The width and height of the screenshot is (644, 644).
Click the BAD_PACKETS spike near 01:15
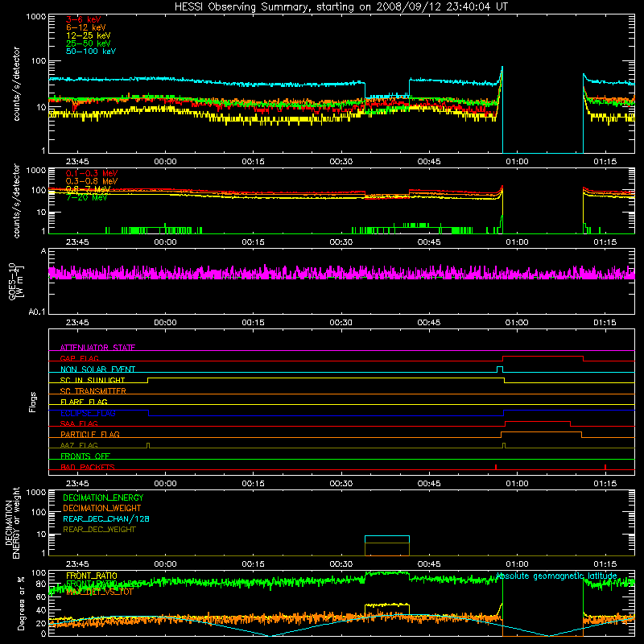pyautogui.click(x=605, y=467)
